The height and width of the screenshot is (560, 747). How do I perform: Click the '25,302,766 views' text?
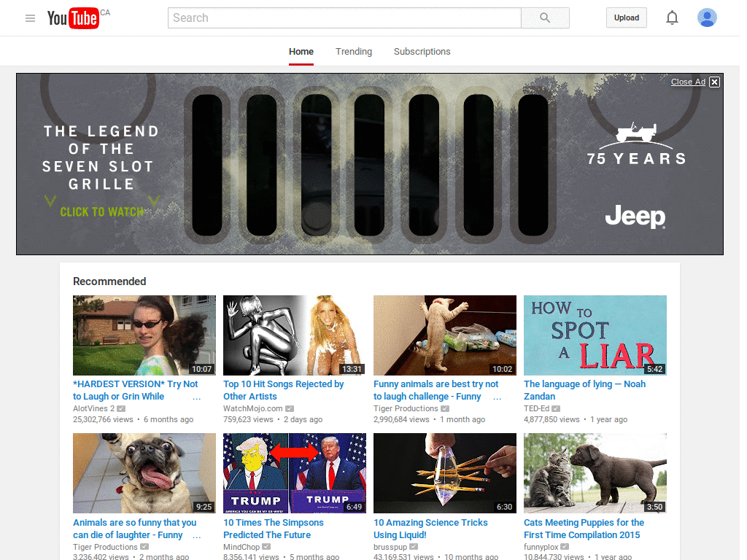pyautogui.click(x=103, y=419)
